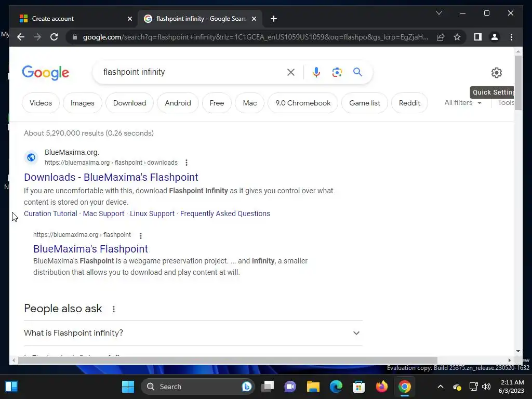
Task: Open the Curation Tutorial sitelink
Action: pos(50,214)
